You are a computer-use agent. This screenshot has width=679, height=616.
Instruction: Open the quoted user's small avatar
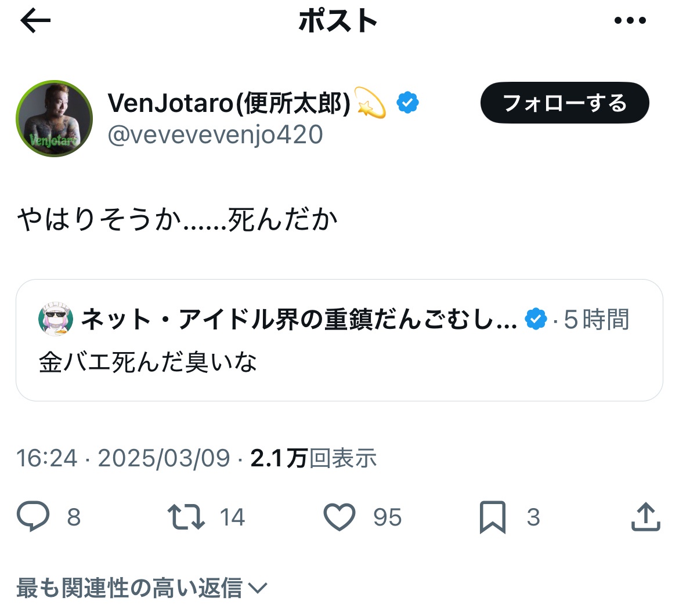55,319
